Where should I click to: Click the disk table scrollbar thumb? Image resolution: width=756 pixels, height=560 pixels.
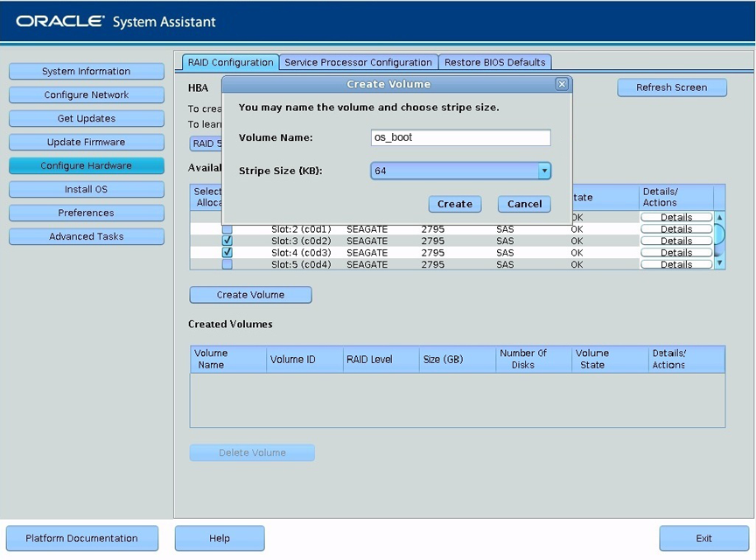[719, 234]
